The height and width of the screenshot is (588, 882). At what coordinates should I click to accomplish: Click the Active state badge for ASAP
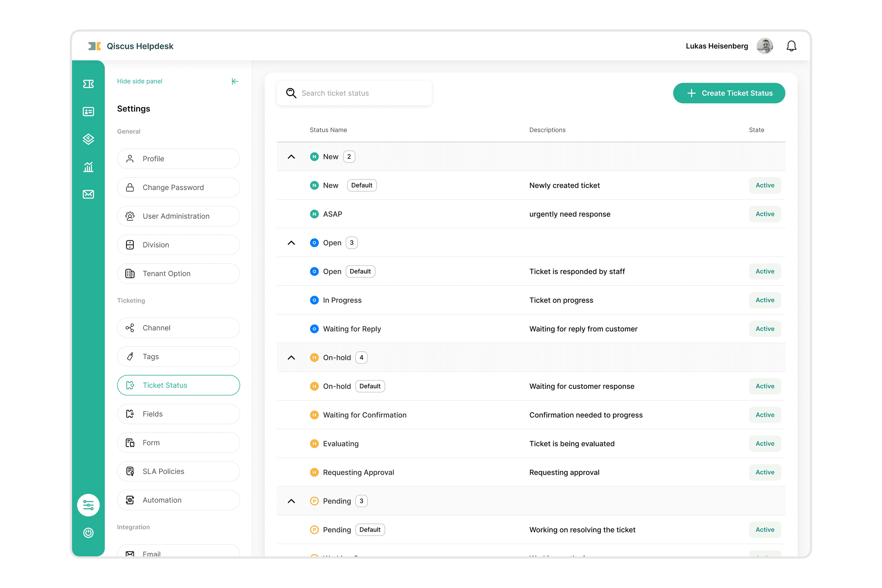(765, 214)
